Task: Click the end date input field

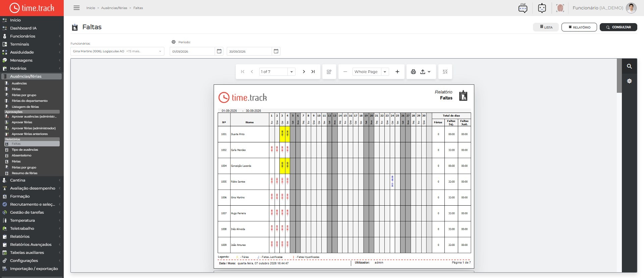Action: pos(249,51)
